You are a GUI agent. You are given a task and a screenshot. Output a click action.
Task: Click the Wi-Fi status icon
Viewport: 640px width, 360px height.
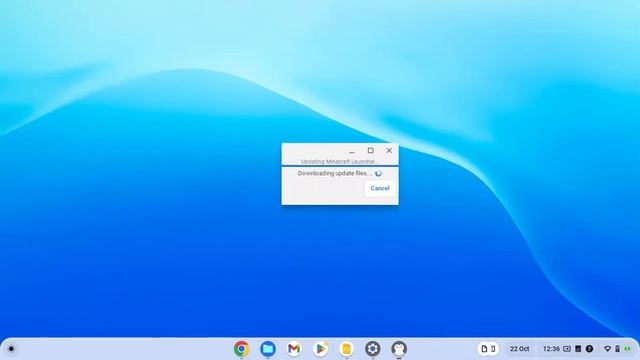point(607,349)
